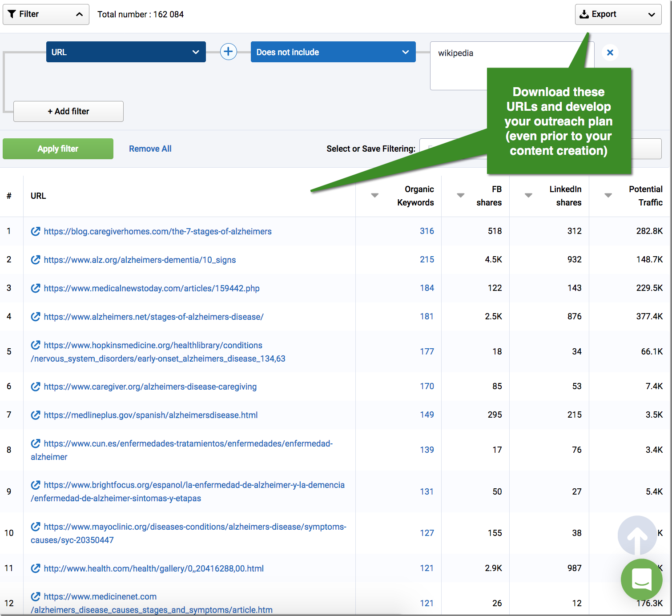Clear the wikipedia filter with the X icon
672x616 pixels.
(610, 52)
